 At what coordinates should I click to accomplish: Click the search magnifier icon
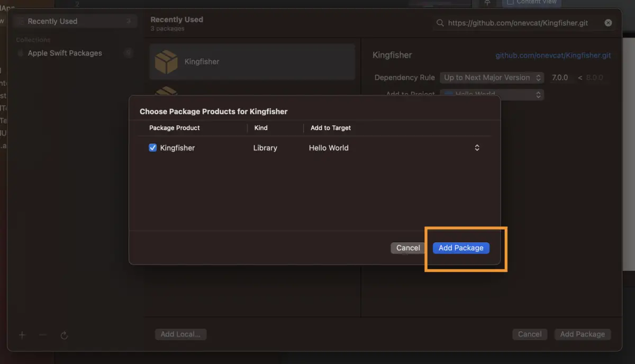click(x=440, y=23)
